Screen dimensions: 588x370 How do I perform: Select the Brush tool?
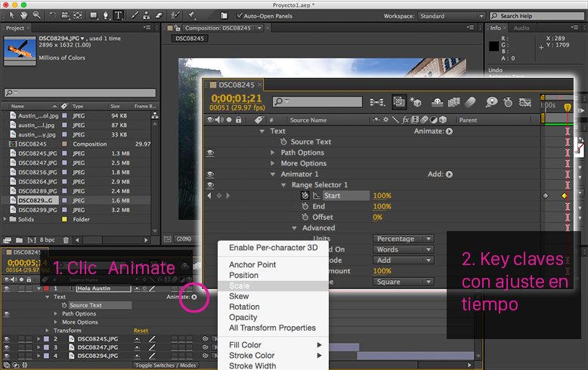tap(135, 15)
